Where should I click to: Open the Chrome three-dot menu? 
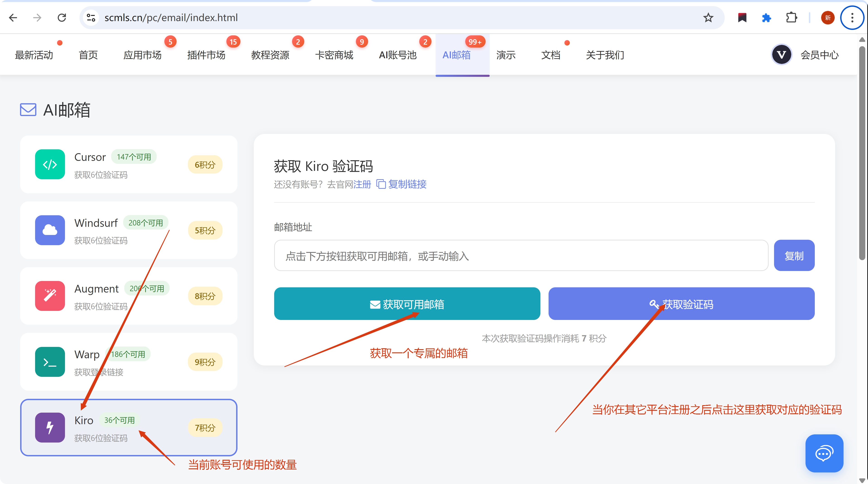tap(852, 17)
